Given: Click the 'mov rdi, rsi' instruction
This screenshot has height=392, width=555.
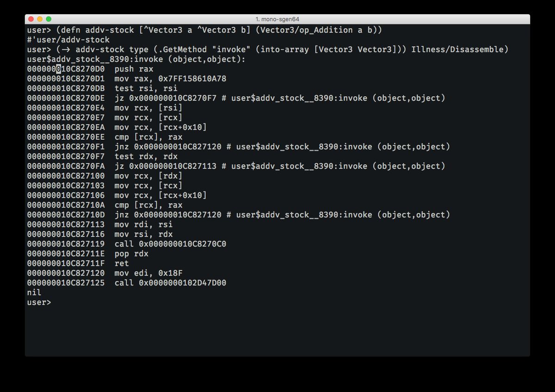Looking at the screenshot, I should (x=143, y=225).
